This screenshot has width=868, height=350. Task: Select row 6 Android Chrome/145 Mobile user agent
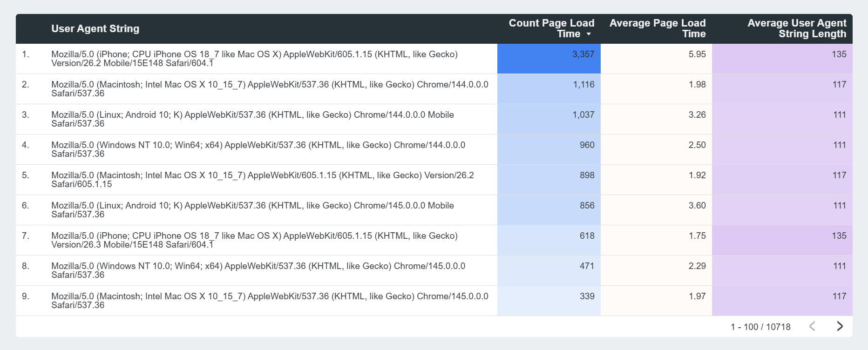252,210
